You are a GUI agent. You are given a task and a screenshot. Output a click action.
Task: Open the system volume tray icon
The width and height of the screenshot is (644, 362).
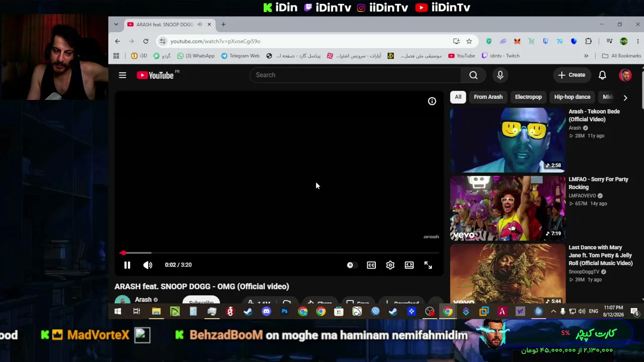pyautogui.click(x=582, y=312)
